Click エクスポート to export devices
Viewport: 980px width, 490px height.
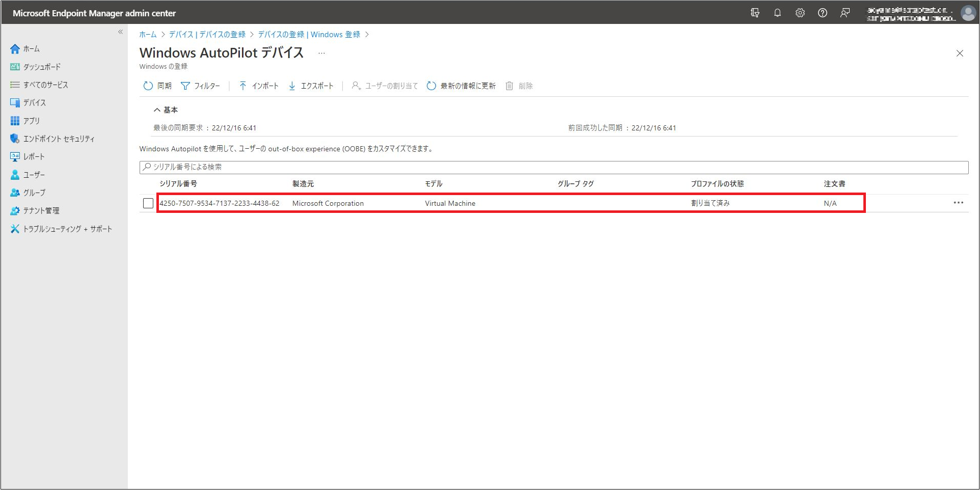click(311, 86)
